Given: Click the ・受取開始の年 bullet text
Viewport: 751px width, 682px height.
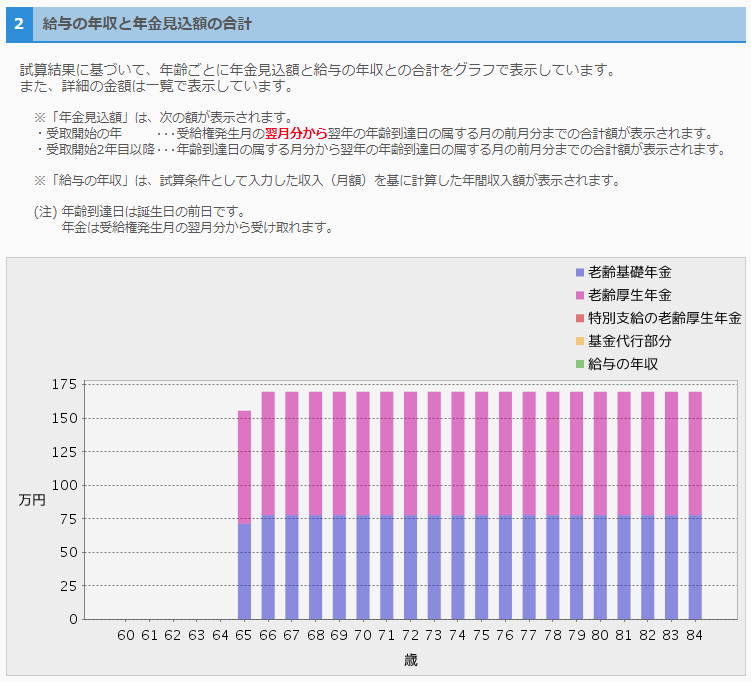Looking at the screenshot, I should tap(78, 133).
